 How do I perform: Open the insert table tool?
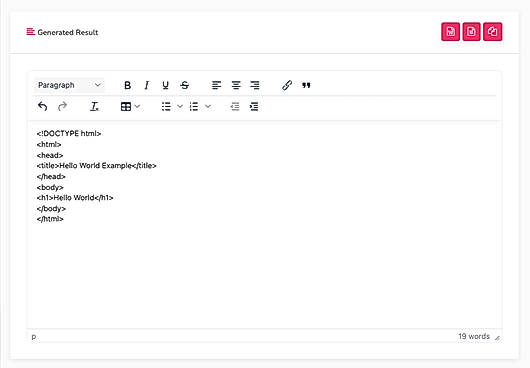coord(126,106)
